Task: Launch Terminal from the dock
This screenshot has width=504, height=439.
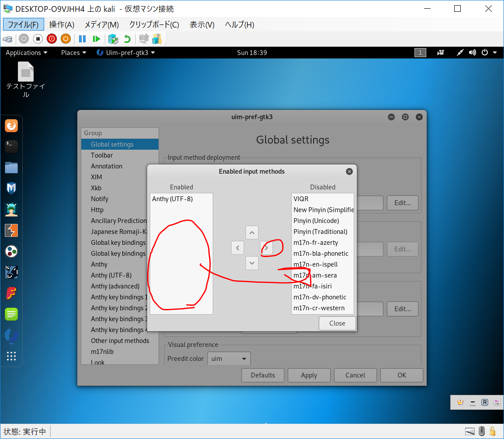Action: (x=11, y=146)
